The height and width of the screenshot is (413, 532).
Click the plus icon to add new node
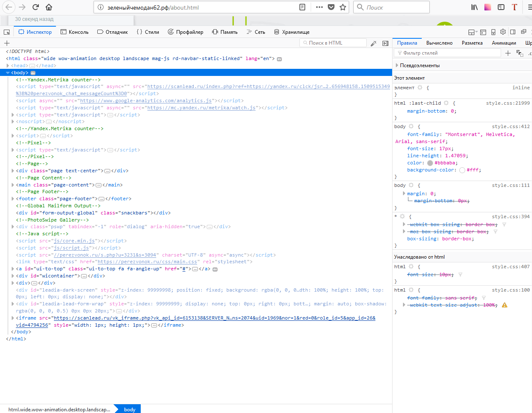tap(7, 43)
